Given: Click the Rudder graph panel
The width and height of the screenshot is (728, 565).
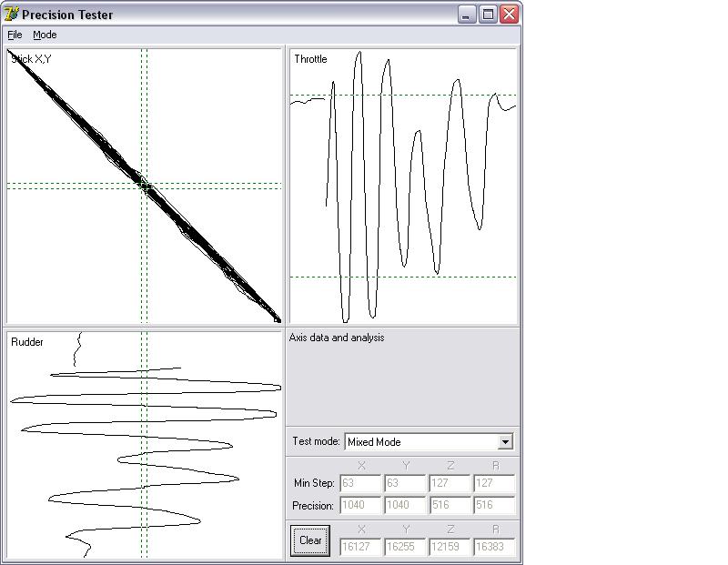Looking at the screenshot, I should 144,445.
